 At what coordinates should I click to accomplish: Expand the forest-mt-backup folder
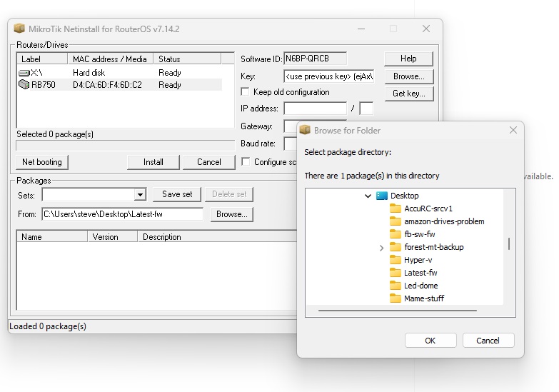point(381,248)
